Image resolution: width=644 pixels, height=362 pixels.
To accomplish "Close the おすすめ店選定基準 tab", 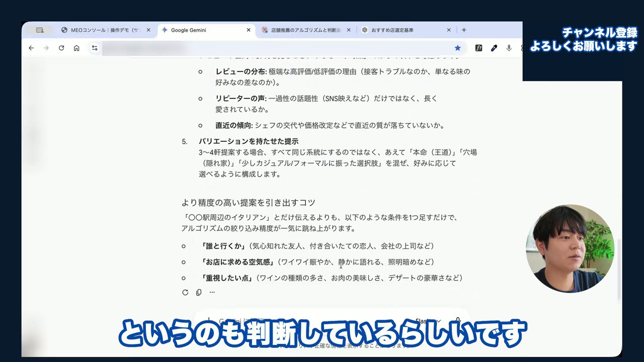I will 449,30.
